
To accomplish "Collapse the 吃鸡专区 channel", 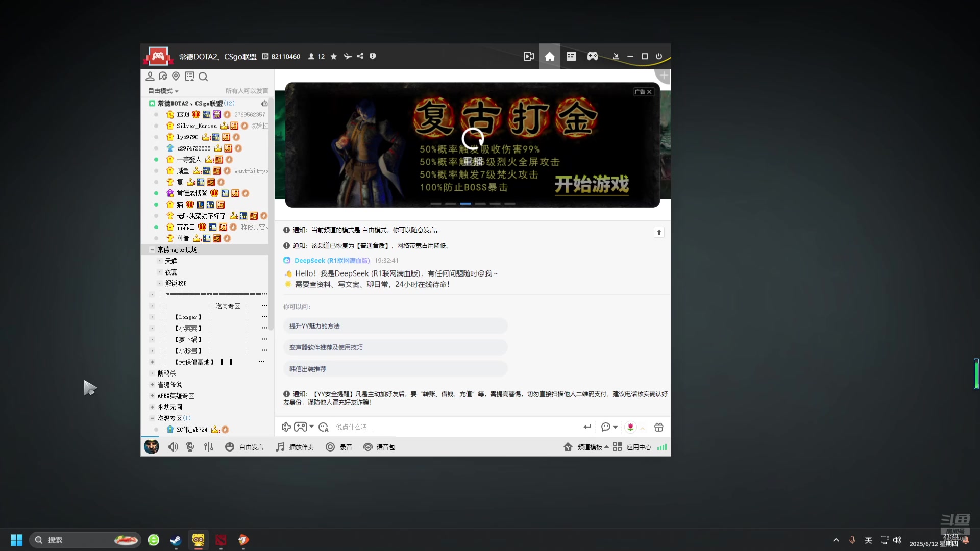I will [x=152, y=418].
